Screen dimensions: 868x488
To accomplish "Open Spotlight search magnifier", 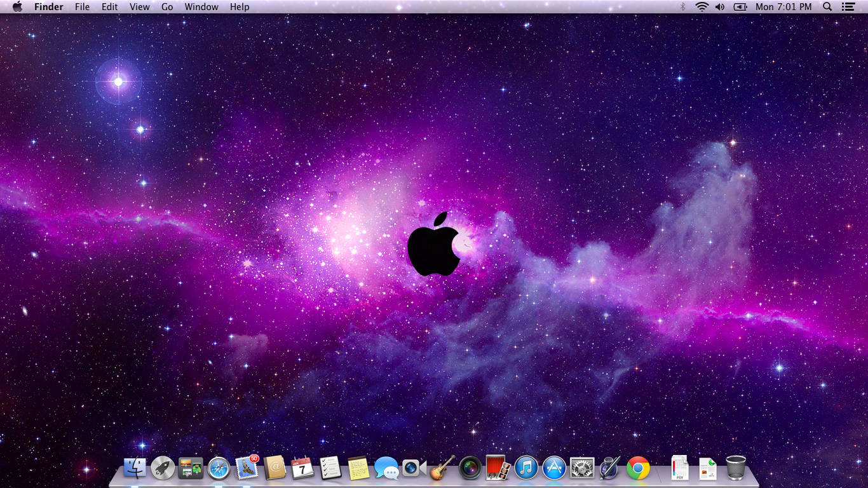I will (827, 7).
